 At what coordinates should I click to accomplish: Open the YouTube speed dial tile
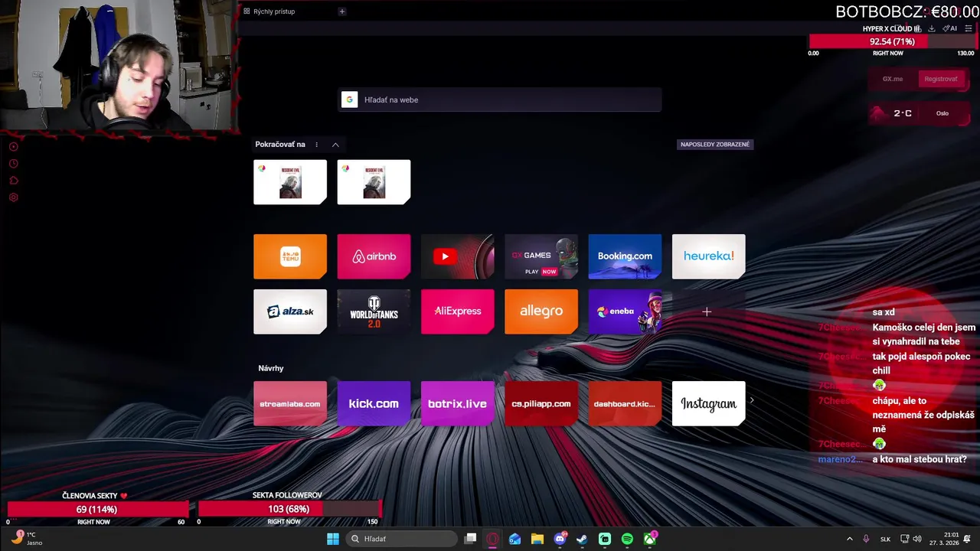pyautogui.click(x=458, y=256)
